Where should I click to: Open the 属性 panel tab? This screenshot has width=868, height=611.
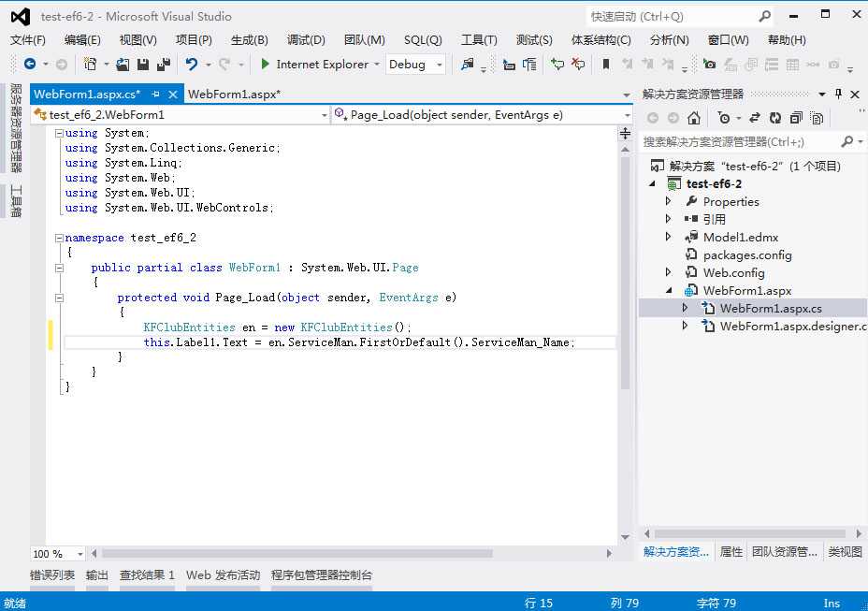click(731, 552)
